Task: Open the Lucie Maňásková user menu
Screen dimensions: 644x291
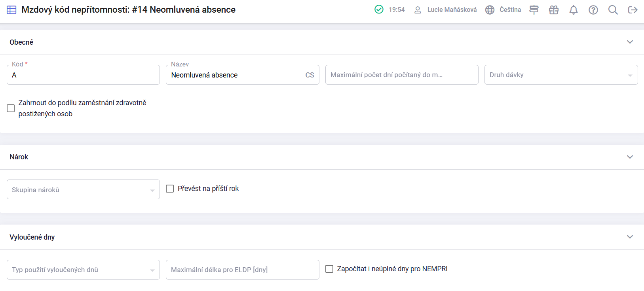Action: pyautogui.click(x=452, y=9)
